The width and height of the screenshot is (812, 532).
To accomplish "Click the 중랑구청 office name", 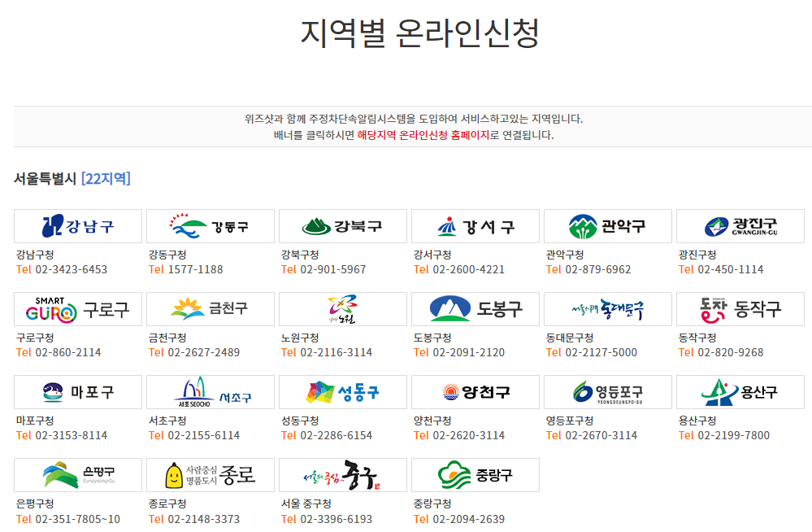I will pyautogui.click(x=432, y=504).
